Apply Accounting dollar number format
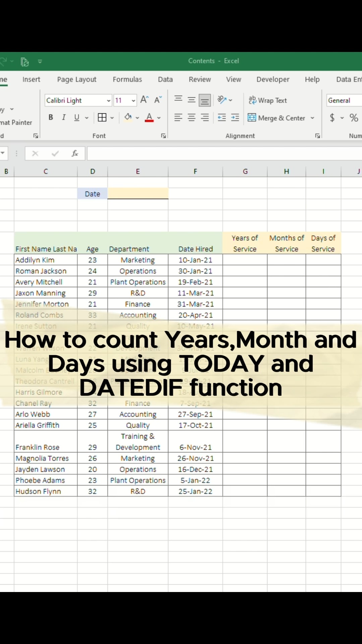This screenshot has width=362, height=644. pos(332,118)
